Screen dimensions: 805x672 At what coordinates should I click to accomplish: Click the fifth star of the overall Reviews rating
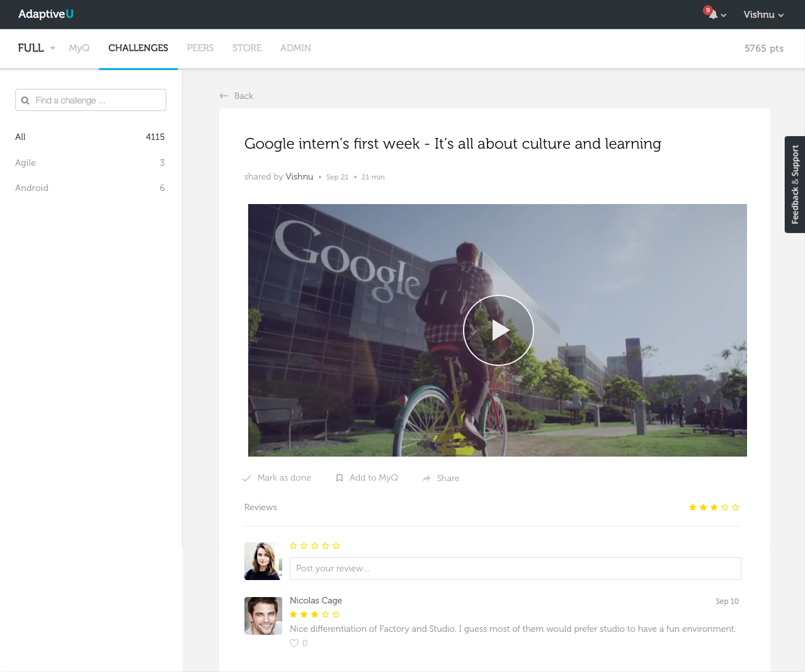[735, 507]
